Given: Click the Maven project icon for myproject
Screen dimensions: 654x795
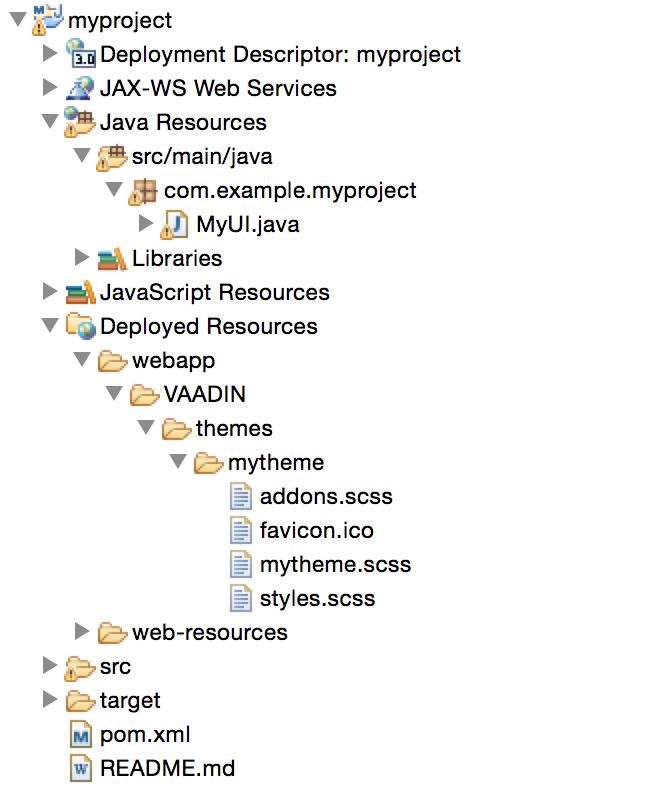Looking at the screenshot, I should pos(48,20).
